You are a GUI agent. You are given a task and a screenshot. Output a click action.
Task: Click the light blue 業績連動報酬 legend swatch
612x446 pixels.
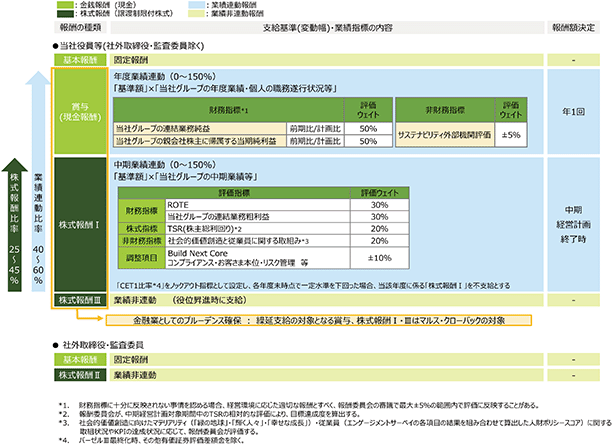196,5
